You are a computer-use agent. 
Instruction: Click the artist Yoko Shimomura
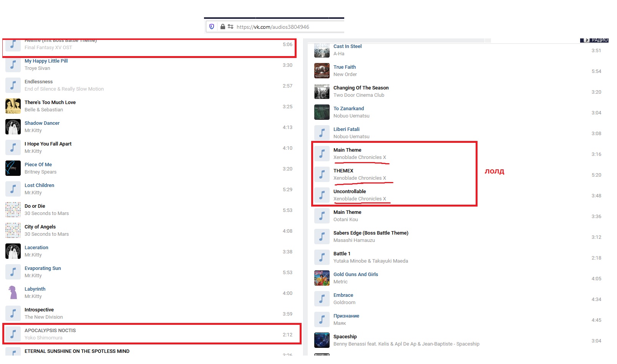pos(43,338)
